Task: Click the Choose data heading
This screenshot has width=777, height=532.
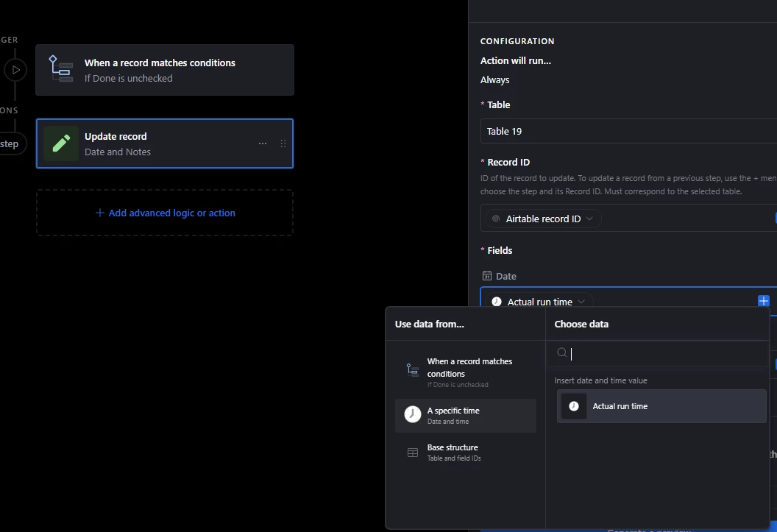Action: click(x=581, y=324)
